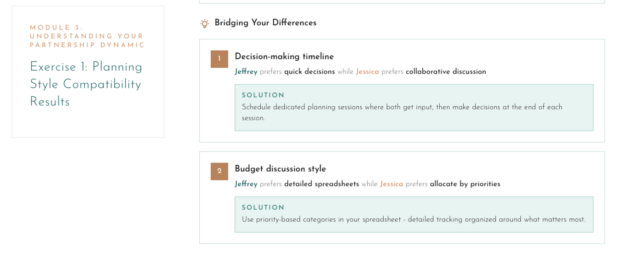Open Exercise 1 Planning Style Compatibility Results
This screenshot has width=644, height=259.
click(86, 84)
